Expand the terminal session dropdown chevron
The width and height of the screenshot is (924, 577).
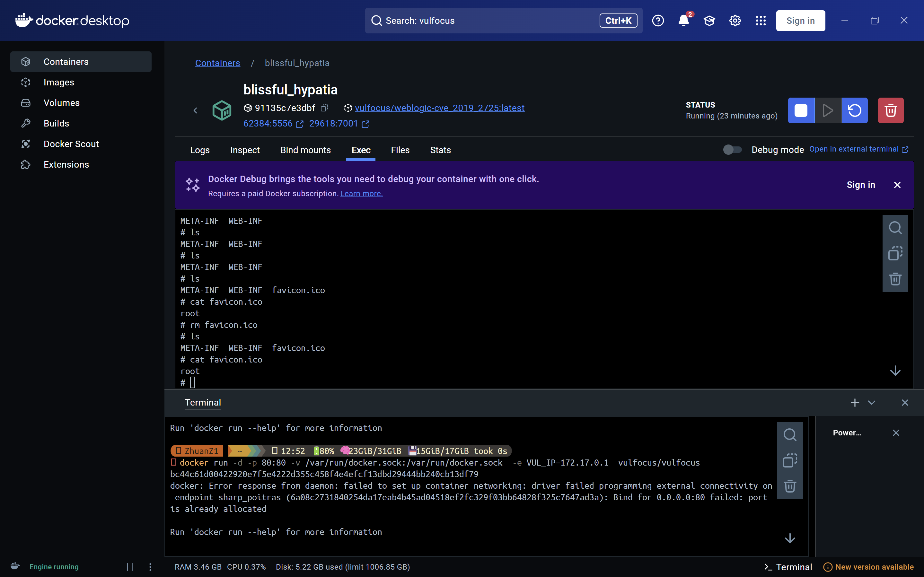[871, 403]
